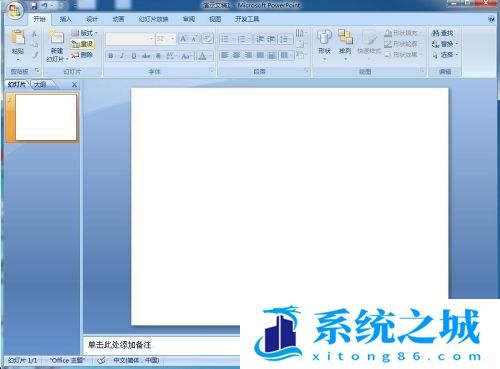This screenshot has width=500, height=369.
Task: Toggle Align Text Left
Action: coord(225,55)
